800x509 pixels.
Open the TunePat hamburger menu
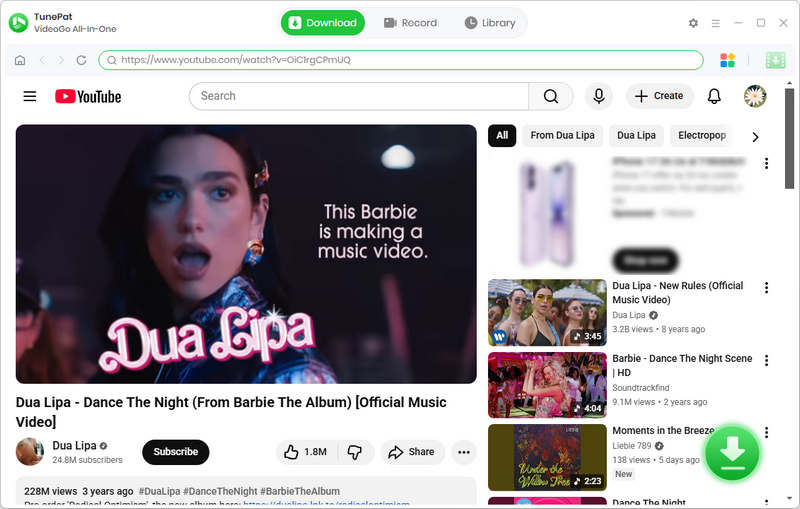click(x=716, y=23)
